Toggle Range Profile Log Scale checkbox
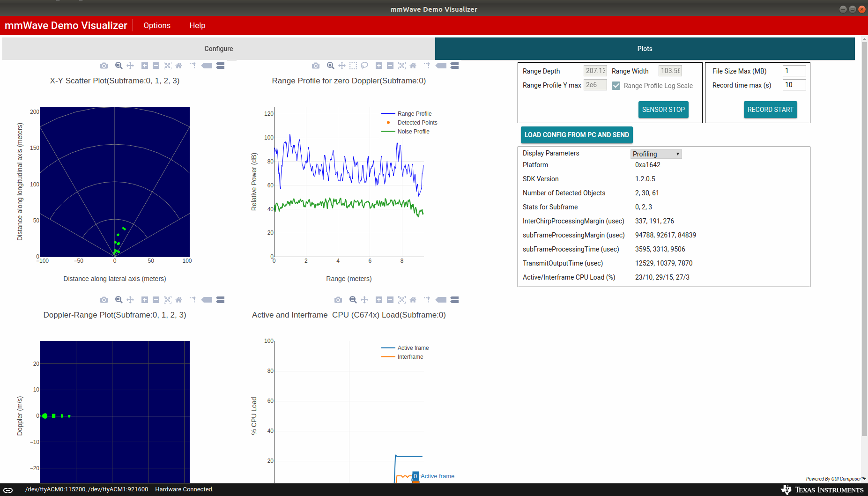This screenshot has width=868, height=496. coord(616,86)
